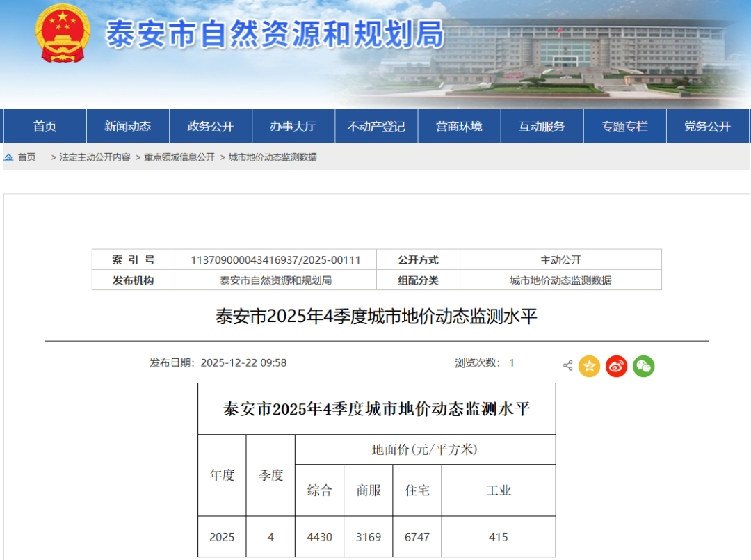Click the 营商环境 navigation item

458,126
